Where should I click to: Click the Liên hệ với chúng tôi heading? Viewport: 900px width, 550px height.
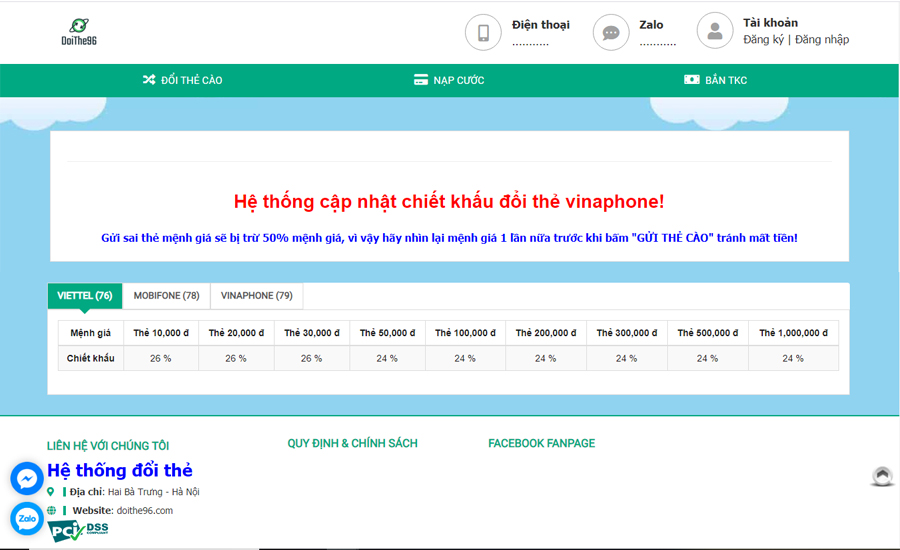point(108,446)
